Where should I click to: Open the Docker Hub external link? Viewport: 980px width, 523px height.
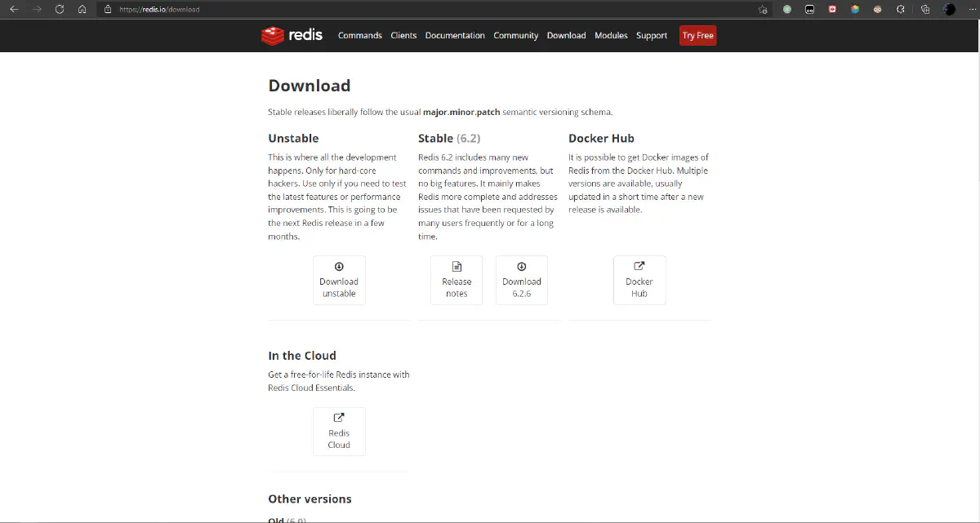tap(639, 280)
